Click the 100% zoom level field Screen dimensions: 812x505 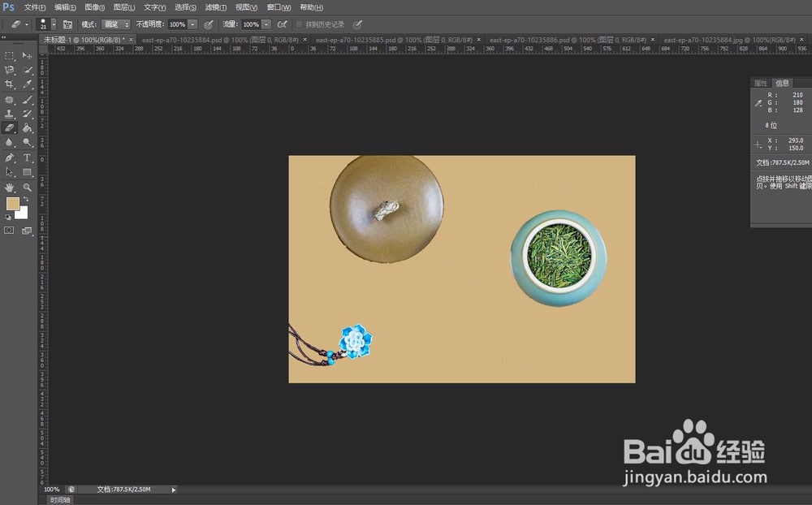click(x=52, y=490)
